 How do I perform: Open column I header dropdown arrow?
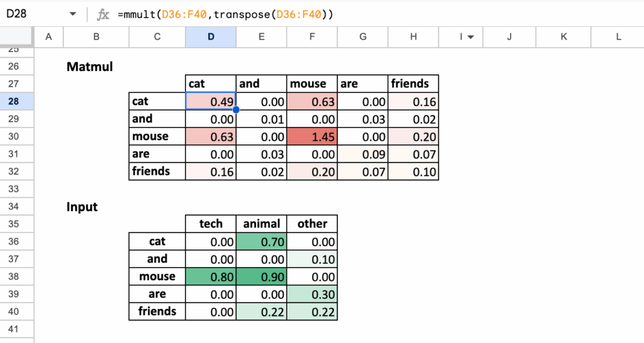[470, 37]
